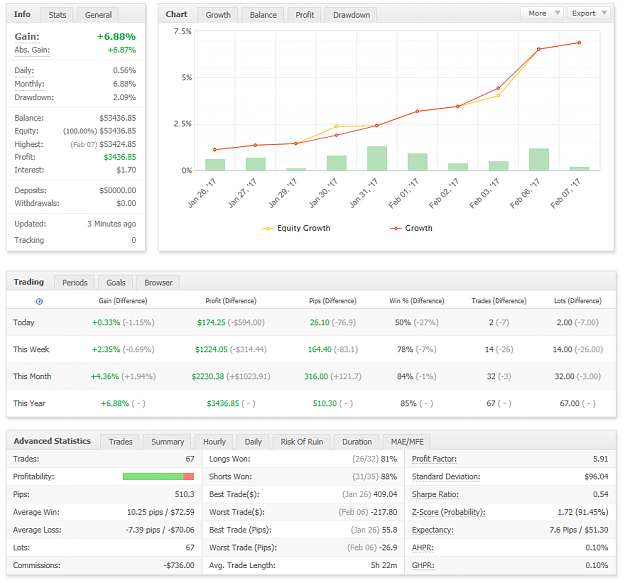Image resolution: width=625 pixels, height=583 pixels.
Task: Click the This Month row label
Action: tap(32, 377)
